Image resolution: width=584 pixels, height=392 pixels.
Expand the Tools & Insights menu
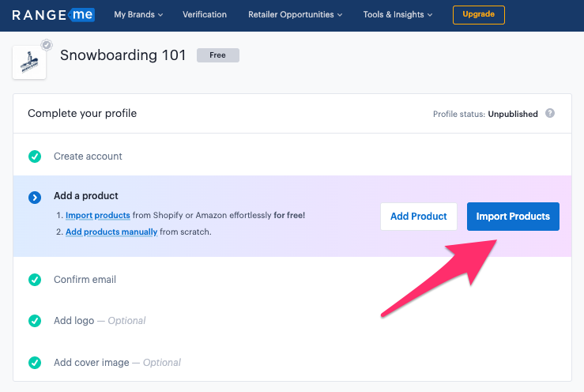point(397,14)
